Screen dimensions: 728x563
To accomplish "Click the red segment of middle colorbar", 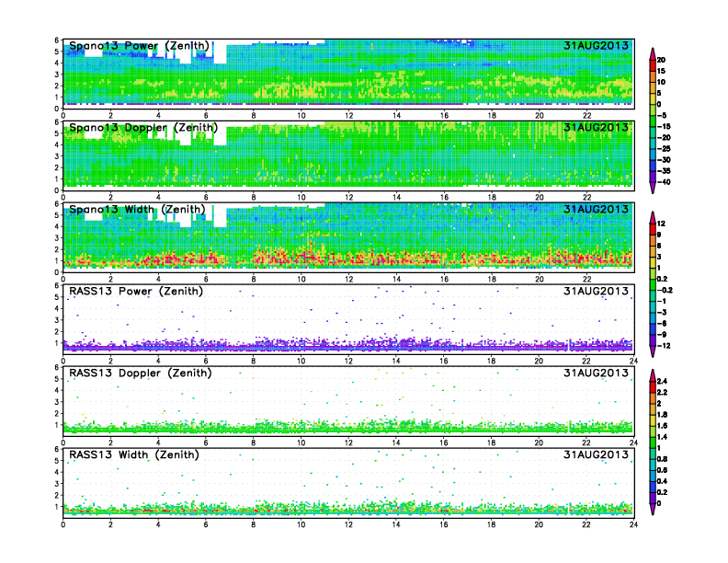I will (x=653, y=229).
